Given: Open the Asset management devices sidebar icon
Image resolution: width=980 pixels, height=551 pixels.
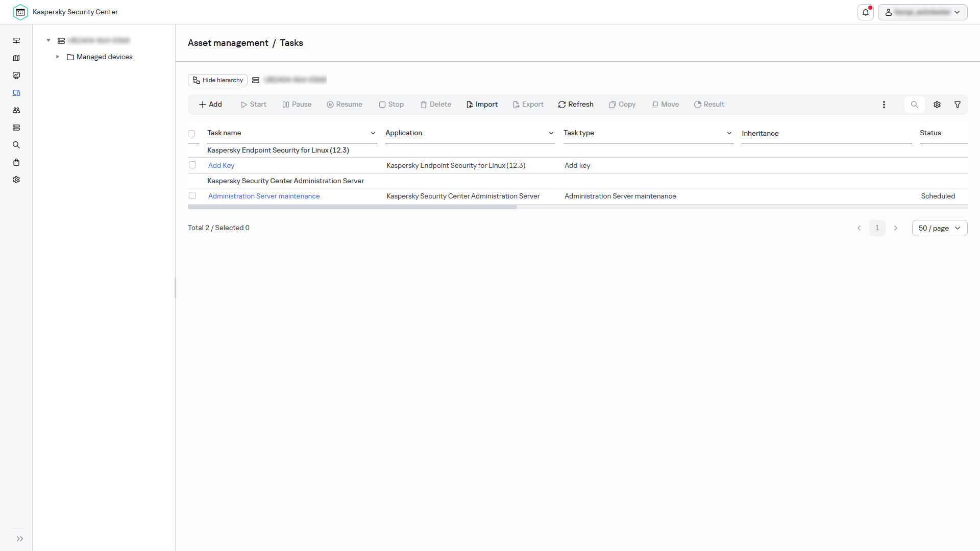Looking at the screenshot, I should 16,93.
